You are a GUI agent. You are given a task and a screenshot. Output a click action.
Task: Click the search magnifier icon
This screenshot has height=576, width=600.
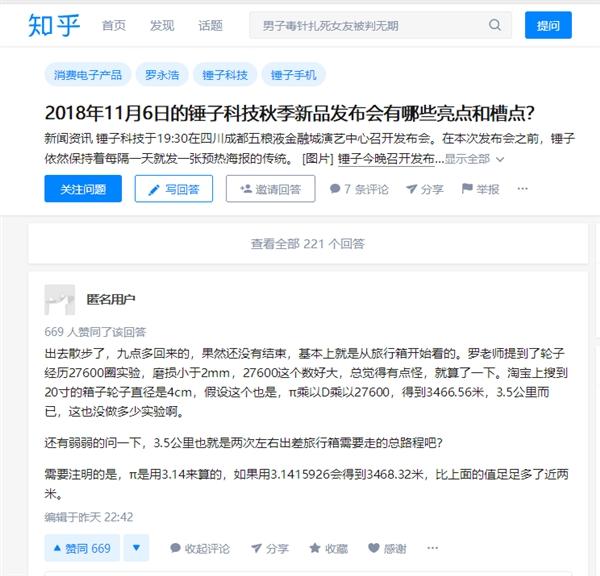point(494,25)
